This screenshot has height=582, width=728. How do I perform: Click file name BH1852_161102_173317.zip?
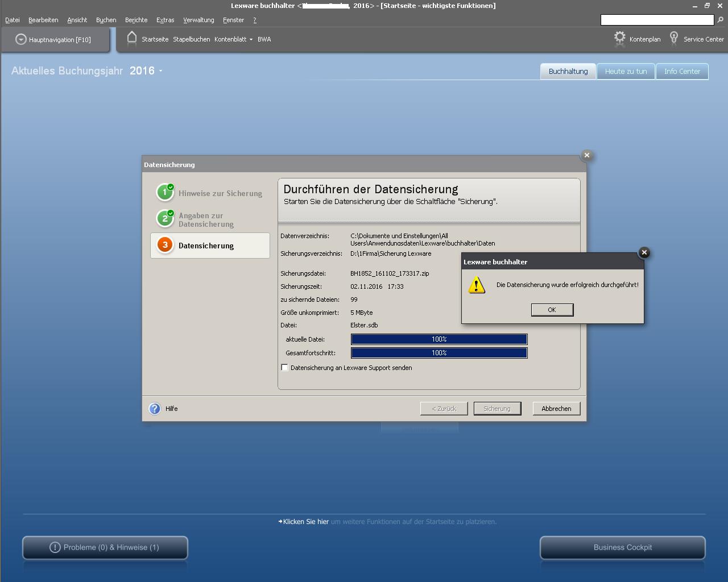(x=390, y=273)
